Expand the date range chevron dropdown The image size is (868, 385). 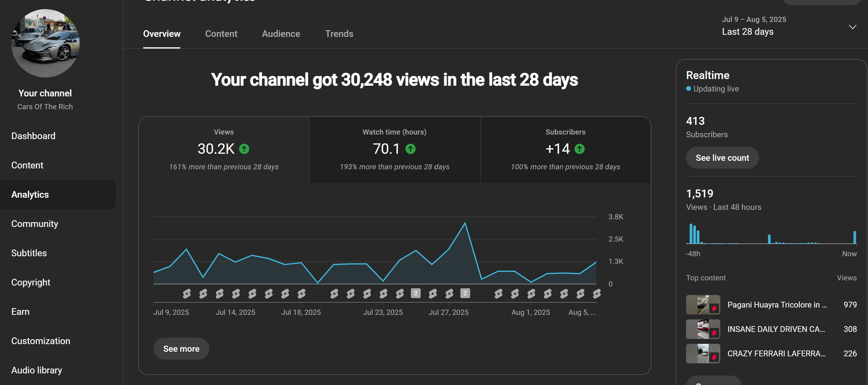point(852,27)
